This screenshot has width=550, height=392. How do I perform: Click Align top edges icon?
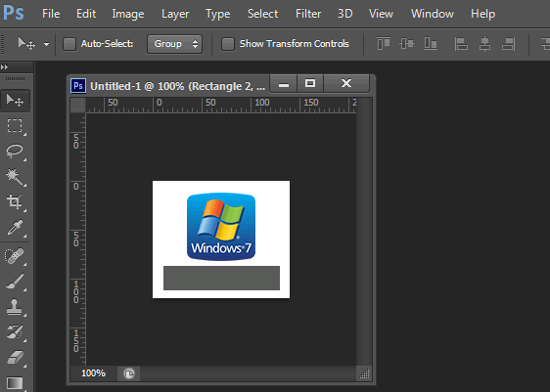[x=384, y=44]
